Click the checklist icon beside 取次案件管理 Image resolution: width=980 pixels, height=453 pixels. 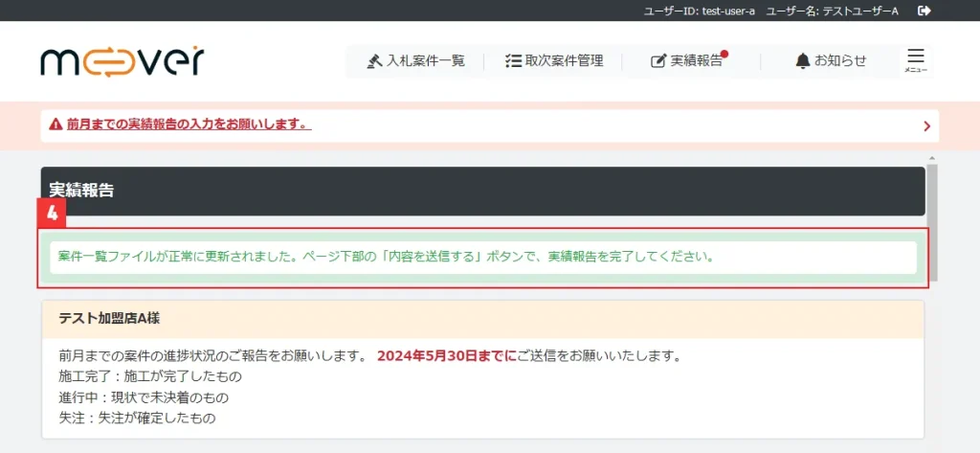(512, 61)
